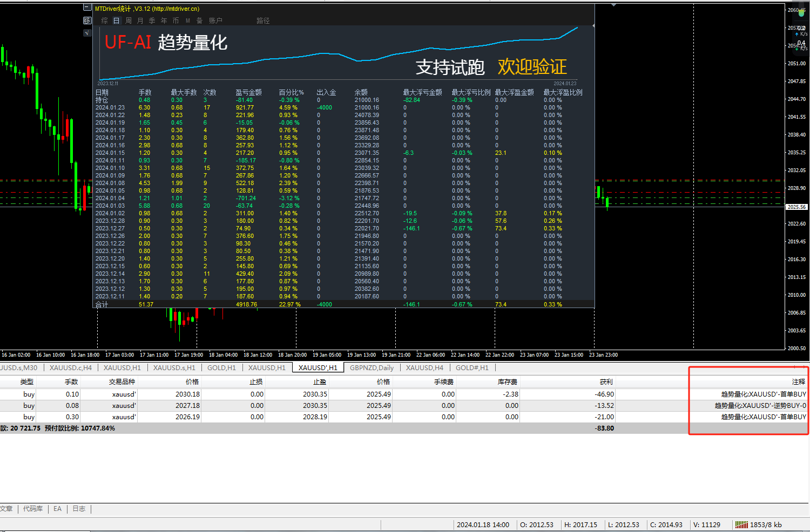Image resolution: width=810 pixels, height=532 pixels.
Task: Click the 路径 path option in the statistics panel
Action: pyautogui.click(x=263, y=21)
